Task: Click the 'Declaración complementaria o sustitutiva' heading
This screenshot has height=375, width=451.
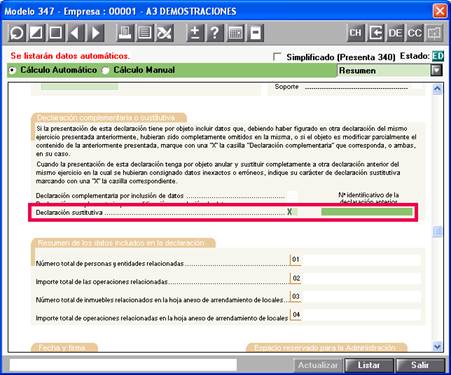Action: [106, 118]
